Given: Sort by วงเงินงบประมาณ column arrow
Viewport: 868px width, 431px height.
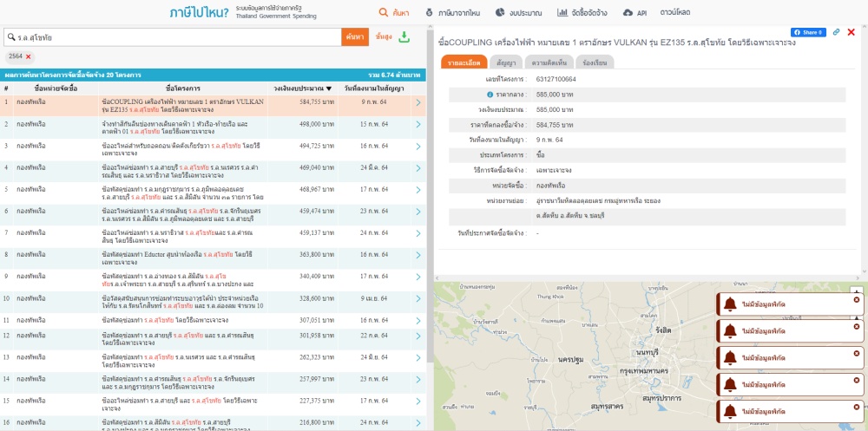Looking at the screenshot, I should [x=329, y=88].
